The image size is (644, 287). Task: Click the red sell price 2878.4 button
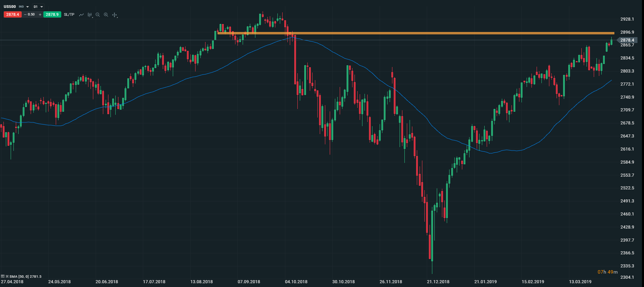click(x=13, y=14)
